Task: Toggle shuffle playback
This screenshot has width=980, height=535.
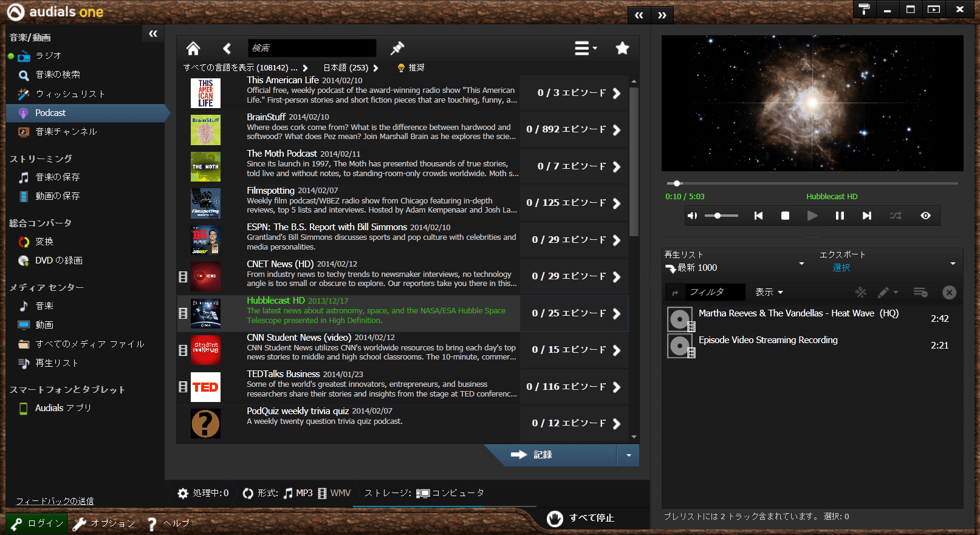Action: click(x=896, y=216)
